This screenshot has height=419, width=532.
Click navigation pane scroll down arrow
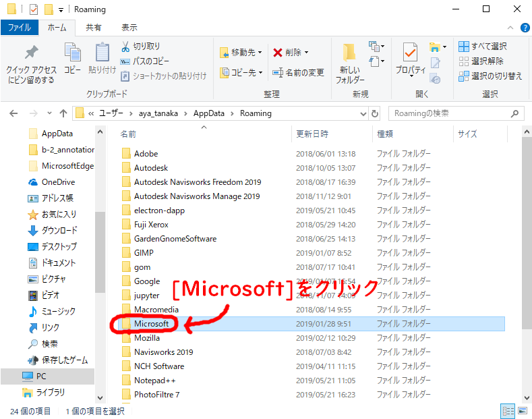(100, 397)
